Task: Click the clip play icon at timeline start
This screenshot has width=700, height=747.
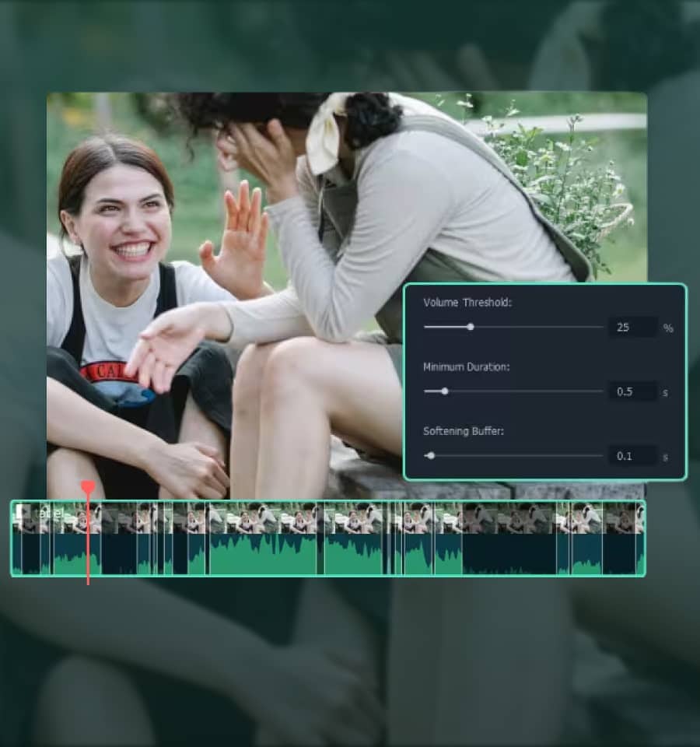Action: pyautogui.click(x=22, y=513)
